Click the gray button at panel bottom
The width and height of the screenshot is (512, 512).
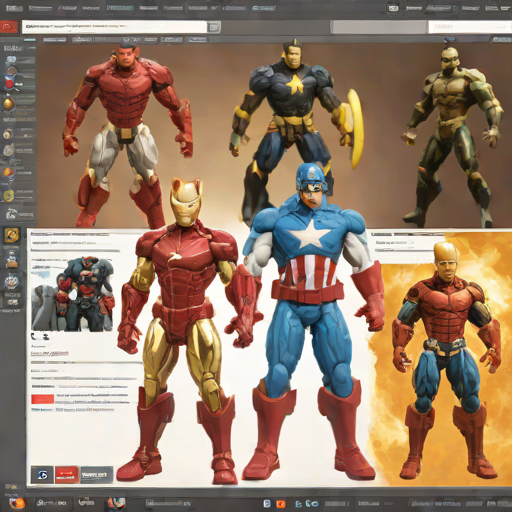[96, 475]
